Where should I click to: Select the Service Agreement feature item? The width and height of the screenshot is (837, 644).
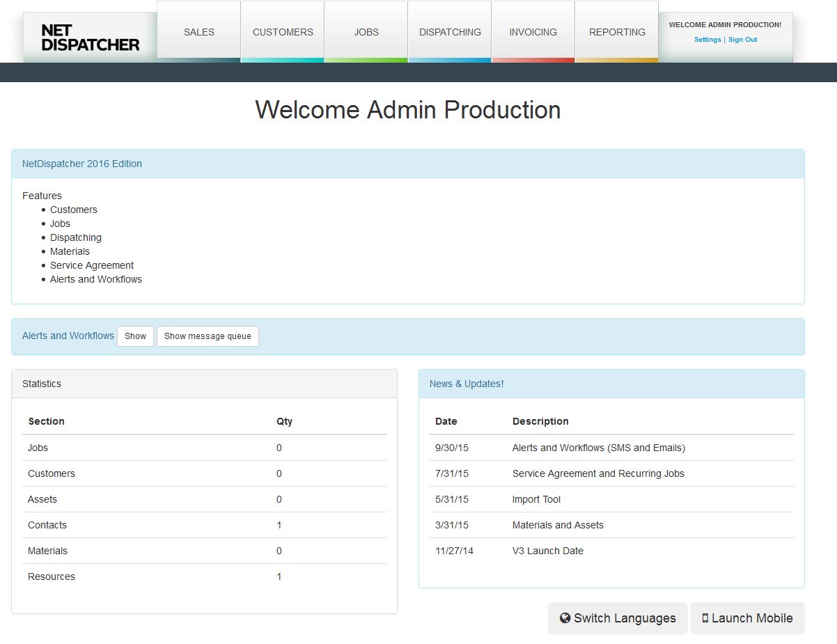(92, 265)
